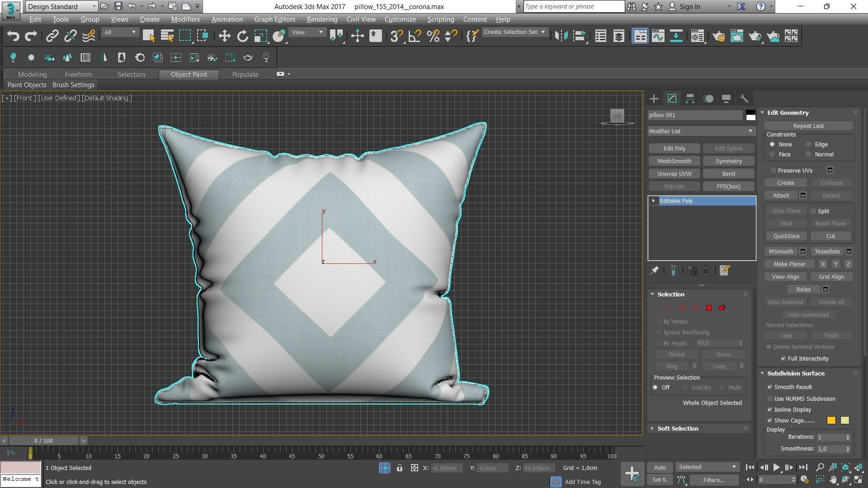
Task: Activate the Select and Move tool
Action: pyautogui.click(x=224, y=36)
